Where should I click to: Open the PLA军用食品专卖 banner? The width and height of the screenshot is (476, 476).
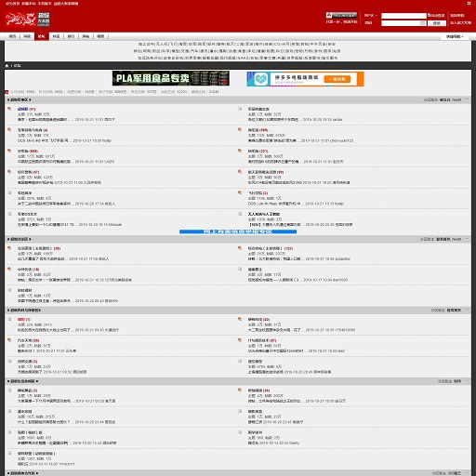click(x=171, y=78)
